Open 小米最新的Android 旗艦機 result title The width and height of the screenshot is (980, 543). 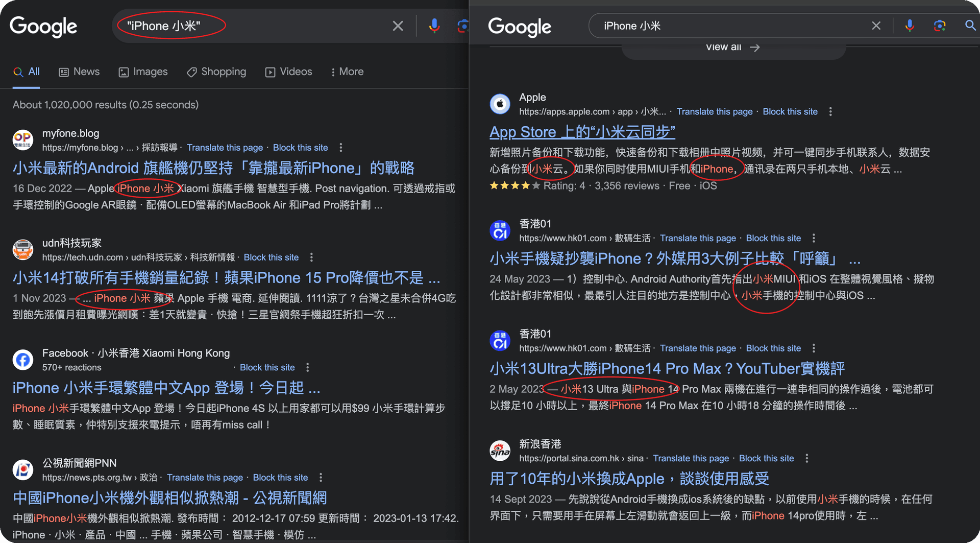(x=213, y=168)
